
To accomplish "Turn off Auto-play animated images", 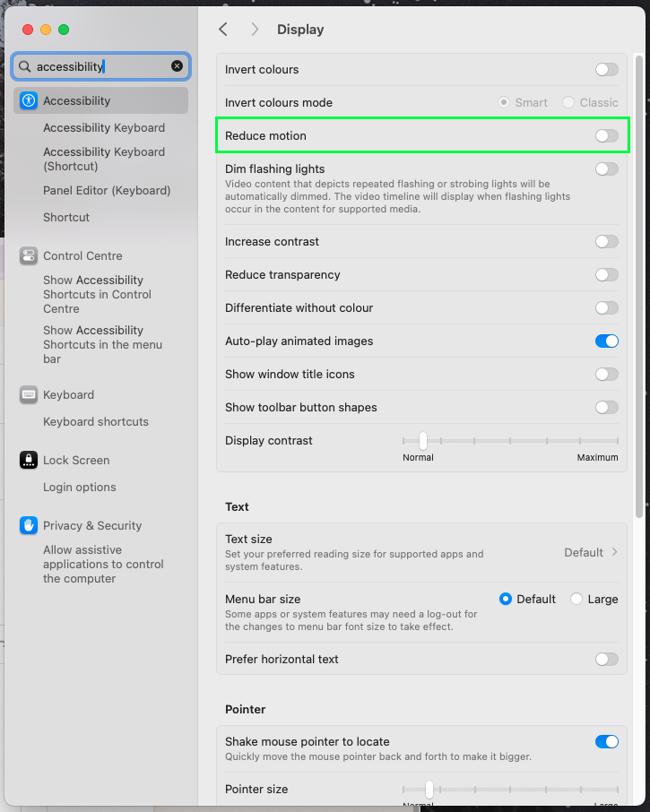I will click(606, 341).
